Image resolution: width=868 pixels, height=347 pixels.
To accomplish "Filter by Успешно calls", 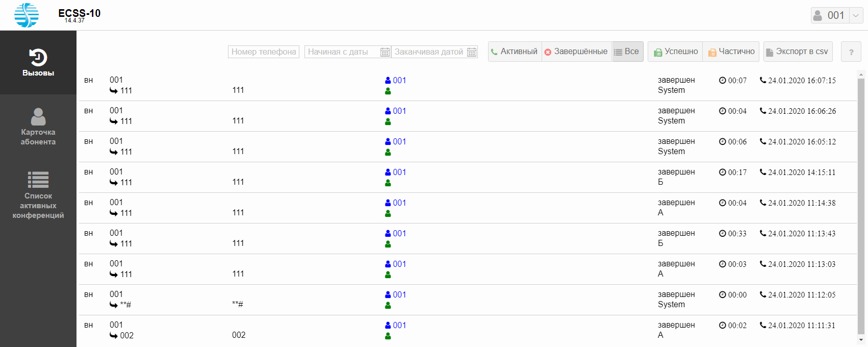I will [675, 52].
